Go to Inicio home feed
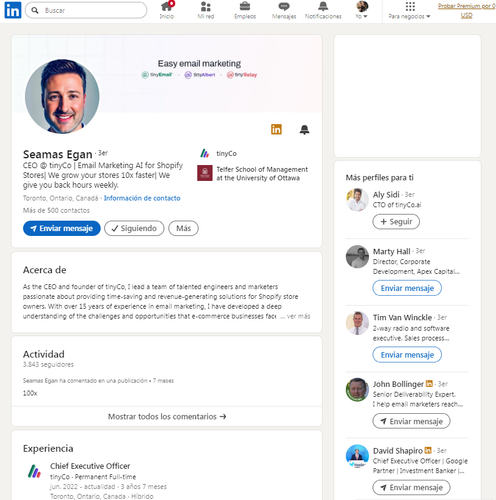Image resolution: width=496 pixels, height=500 pixels. 167,10
